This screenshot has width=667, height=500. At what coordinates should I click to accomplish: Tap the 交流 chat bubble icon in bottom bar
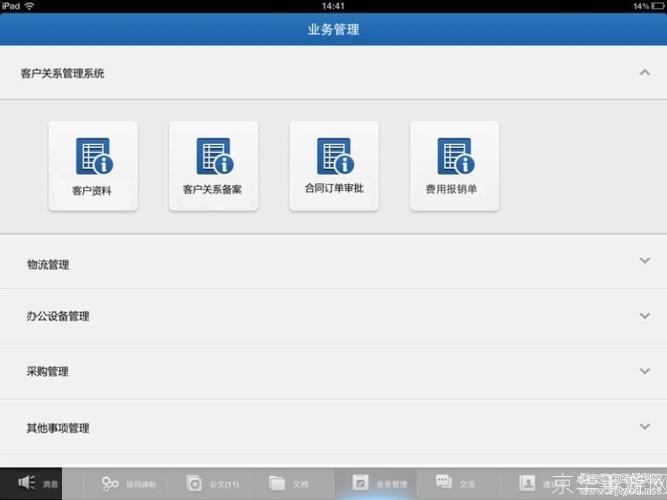point(444,482)
